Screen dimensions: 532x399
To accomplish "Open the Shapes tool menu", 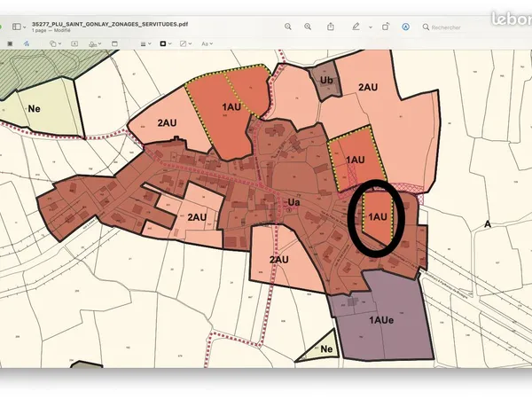I will 53,43.
